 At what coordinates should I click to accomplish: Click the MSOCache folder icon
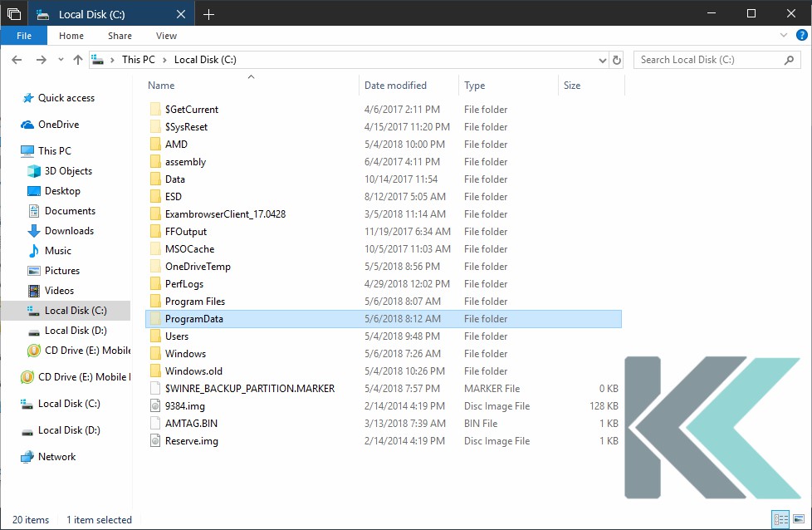coord(154,248)
